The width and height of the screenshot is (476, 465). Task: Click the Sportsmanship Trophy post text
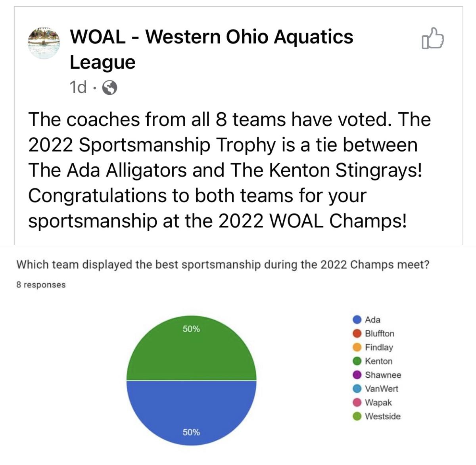(229, 170)
